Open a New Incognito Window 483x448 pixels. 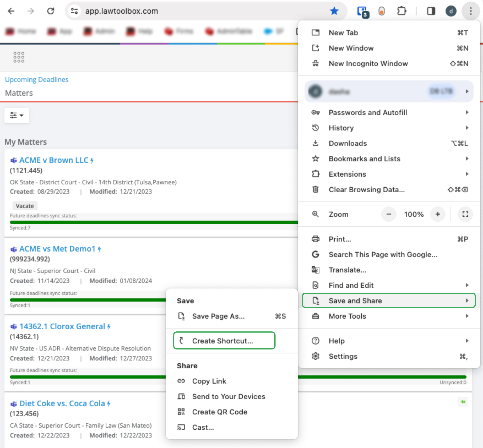tap(389, 63)
